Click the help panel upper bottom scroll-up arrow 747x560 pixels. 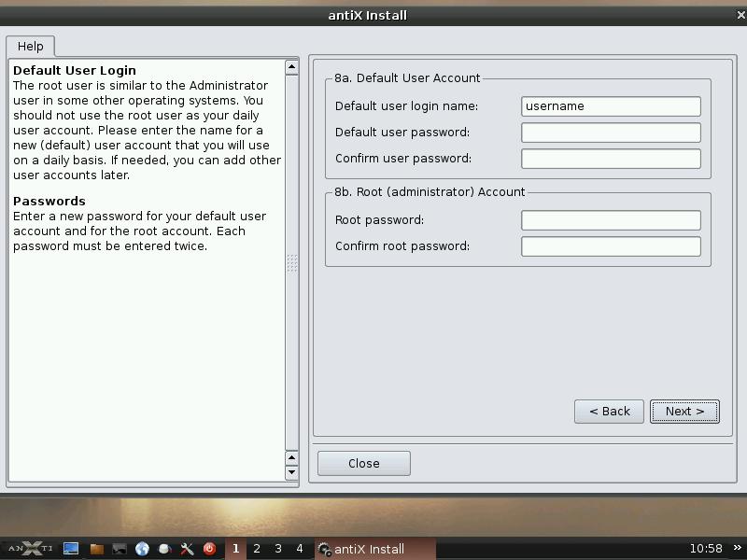coord(291,458)
